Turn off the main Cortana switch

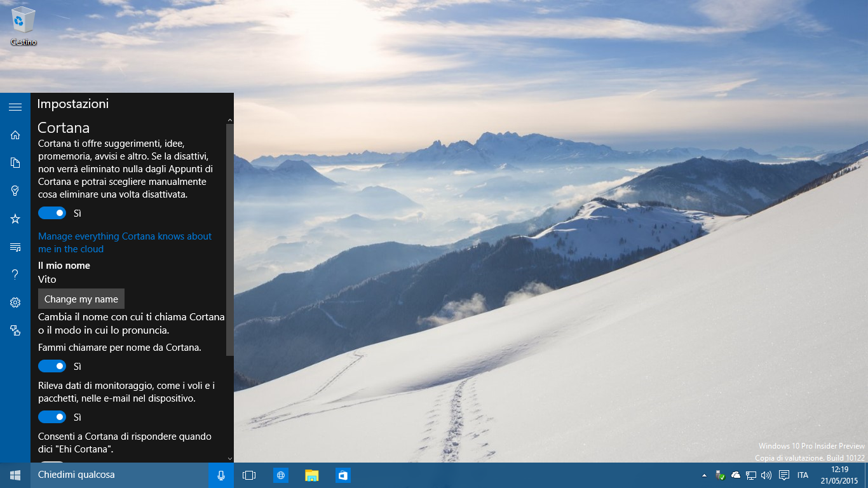[52, 213]
